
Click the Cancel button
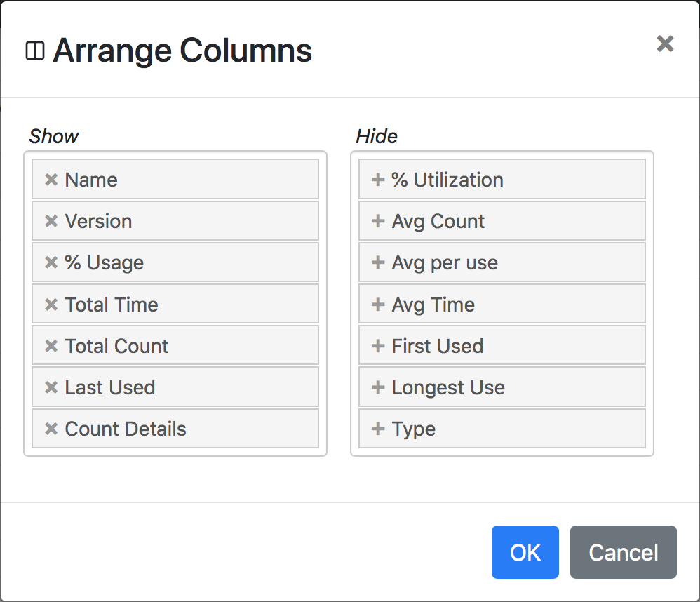coord(624,552)
